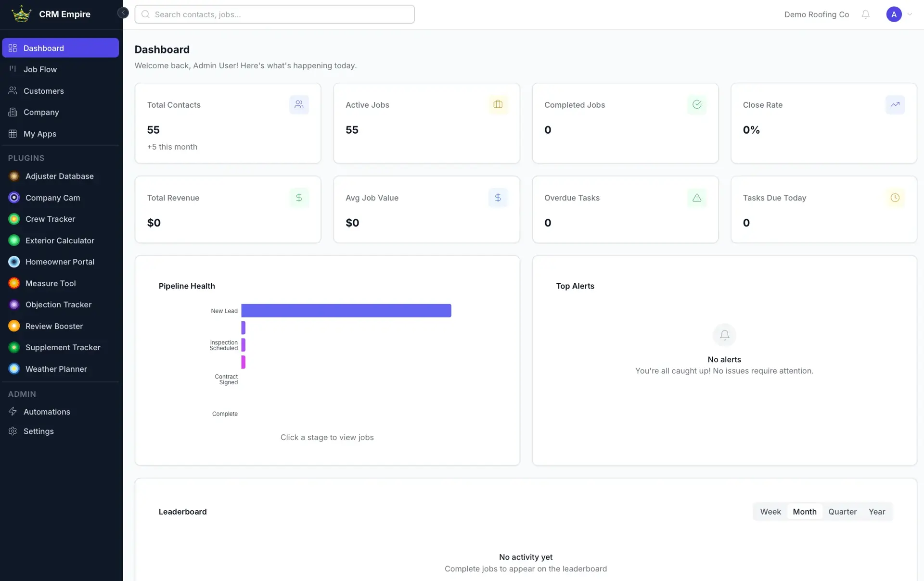Click the Top Alerts heading
This screenshot has height=581, width=924.
pos(575,286)
